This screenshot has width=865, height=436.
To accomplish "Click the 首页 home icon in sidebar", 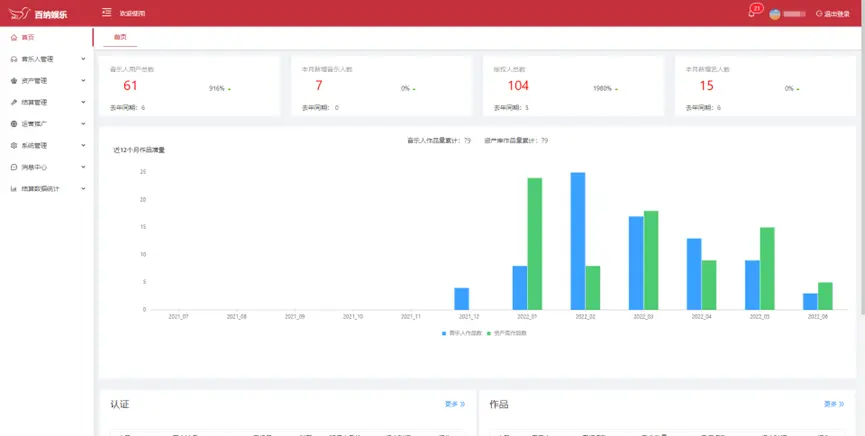I will click(13, 37).
